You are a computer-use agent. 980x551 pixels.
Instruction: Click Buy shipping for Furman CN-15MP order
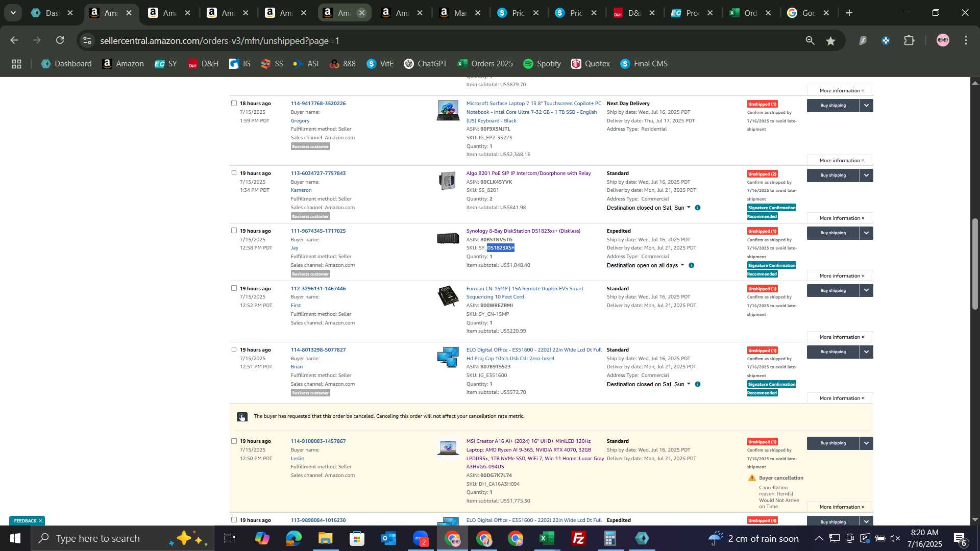[833, 291]
